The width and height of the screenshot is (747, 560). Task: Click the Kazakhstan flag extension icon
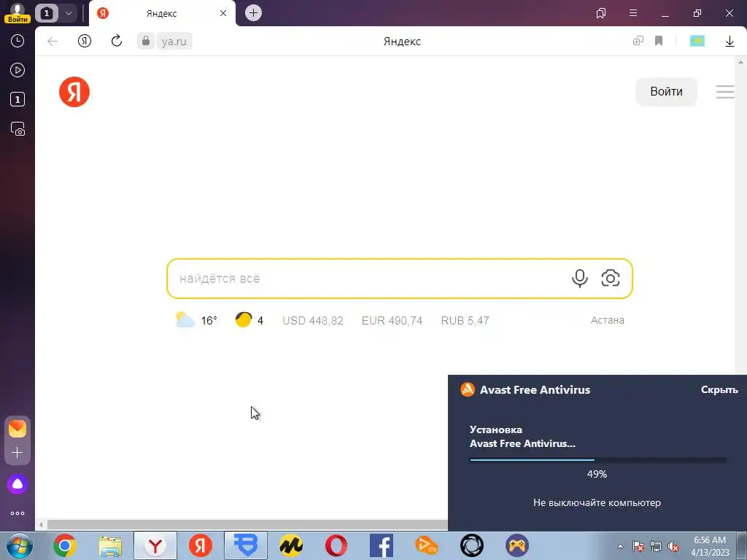coord(697,41)
